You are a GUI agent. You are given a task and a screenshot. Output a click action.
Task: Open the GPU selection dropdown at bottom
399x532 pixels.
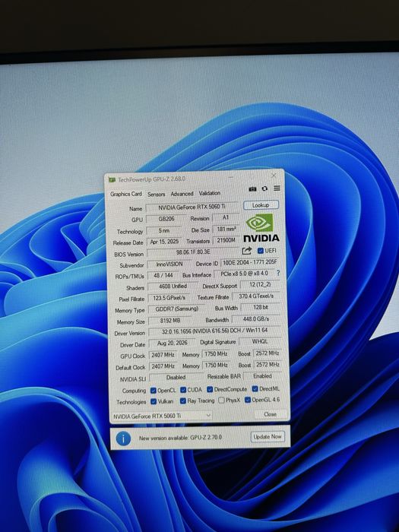tap(162, 416)
